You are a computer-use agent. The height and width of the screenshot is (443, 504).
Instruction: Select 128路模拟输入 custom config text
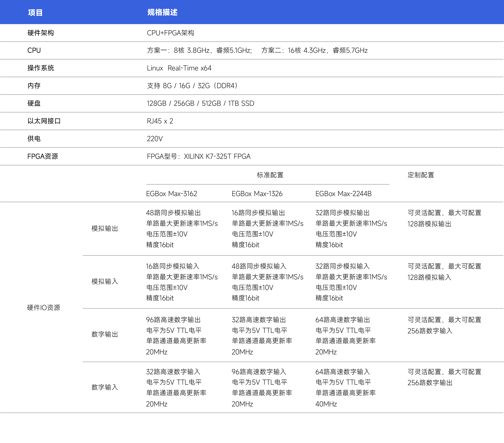(429, 277)
